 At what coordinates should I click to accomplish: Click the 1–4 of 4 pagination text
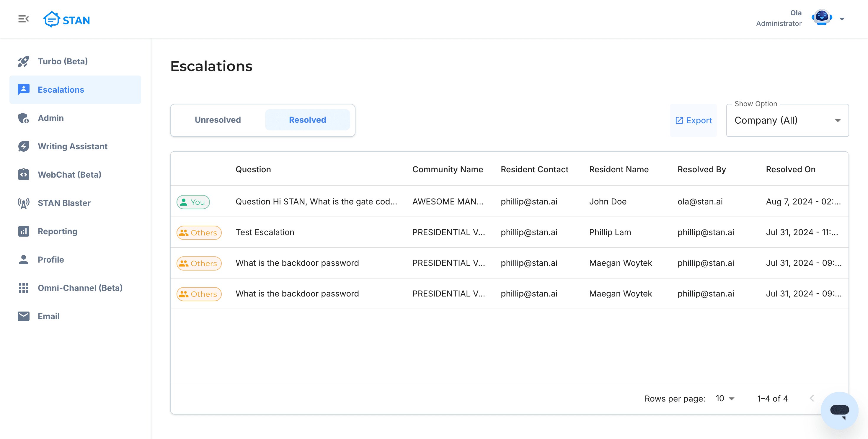[772, 399]
